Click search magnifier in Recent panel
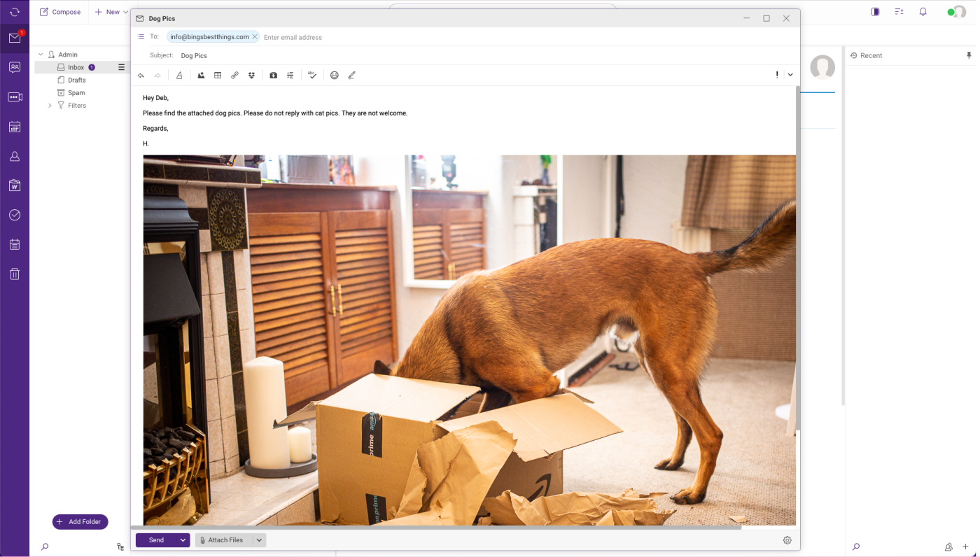The image size is (980, 557). click(855, 547)
